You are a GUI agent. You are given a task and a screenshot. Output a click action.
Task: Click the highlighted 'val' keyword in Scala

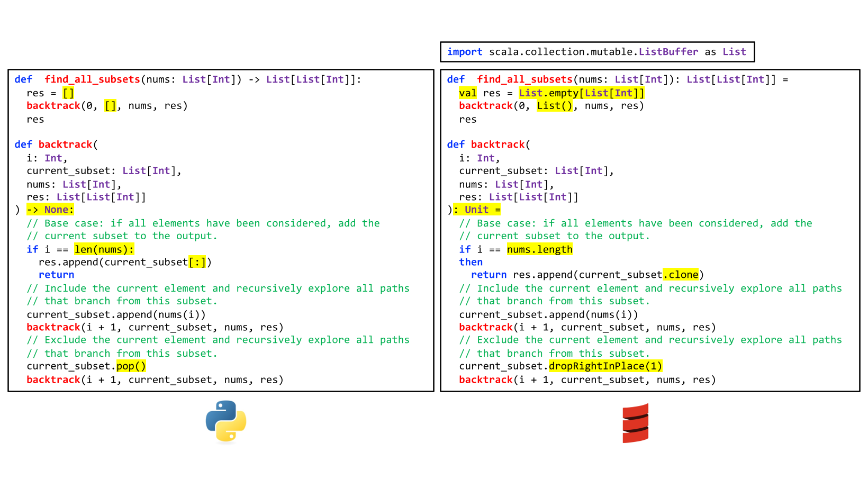(x=467, y=93)
